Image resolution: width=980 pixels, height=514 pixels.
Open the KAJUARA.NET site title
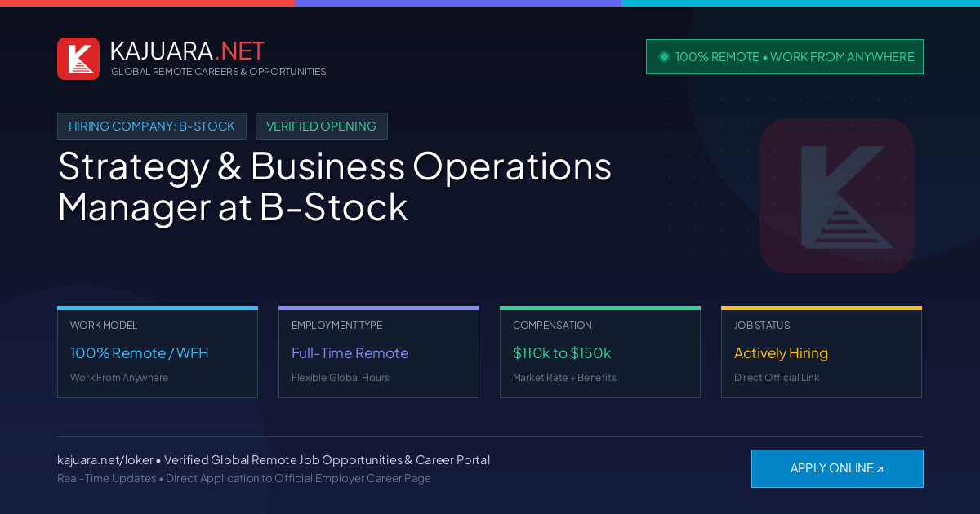[x=187, y=51]
